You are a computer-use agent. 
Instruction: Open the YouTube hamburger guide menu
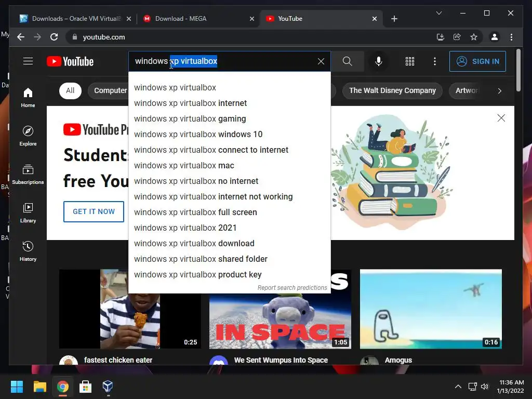click(28, 61)
